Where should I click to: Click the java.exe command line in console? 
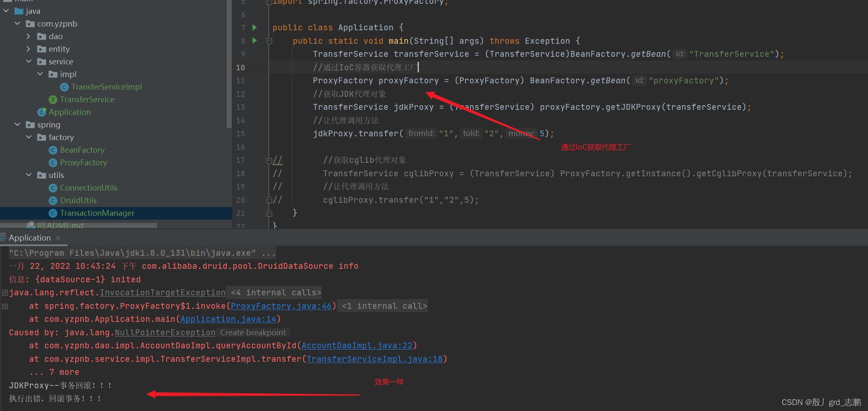click(x=142, y=253)
